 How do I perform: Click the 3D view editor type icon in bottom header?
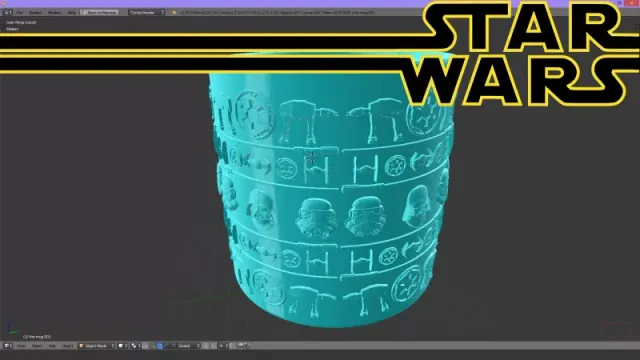point(8,346)
